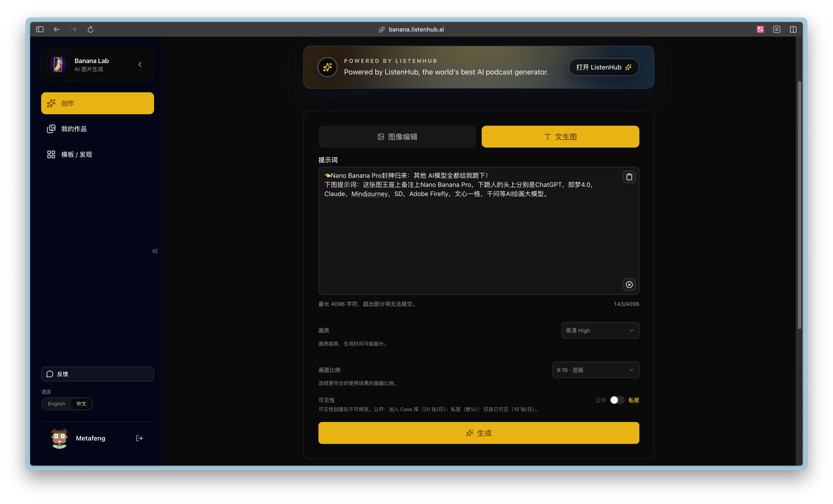The width and height of the screenshot is (833, 504).
Task: Open 我的作品 gallery
Action: tap(97, 129)
